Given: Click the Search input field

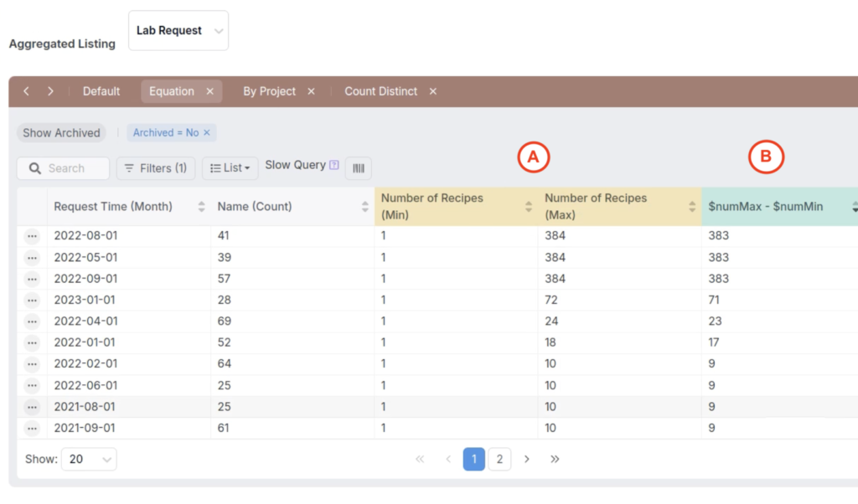Looking at the screenshot, I should coord(64,168).
